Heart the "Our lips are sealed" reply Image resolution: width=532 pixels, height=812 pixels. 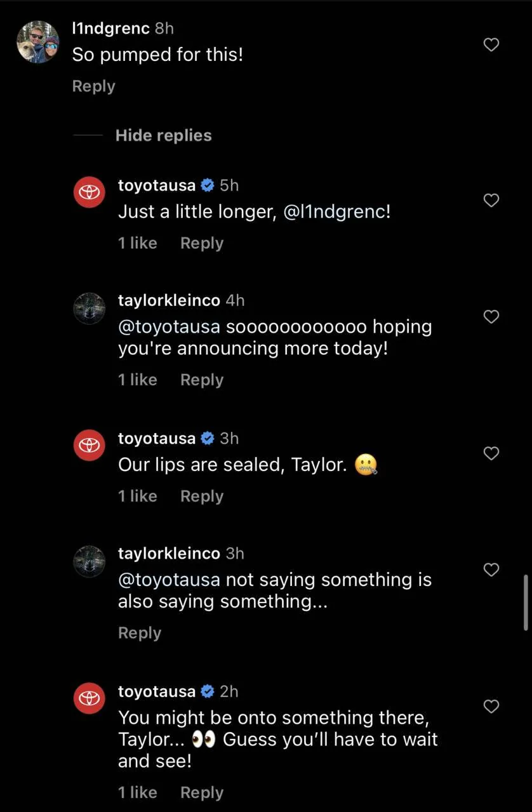pyautogui.click(x=491, y=453)
